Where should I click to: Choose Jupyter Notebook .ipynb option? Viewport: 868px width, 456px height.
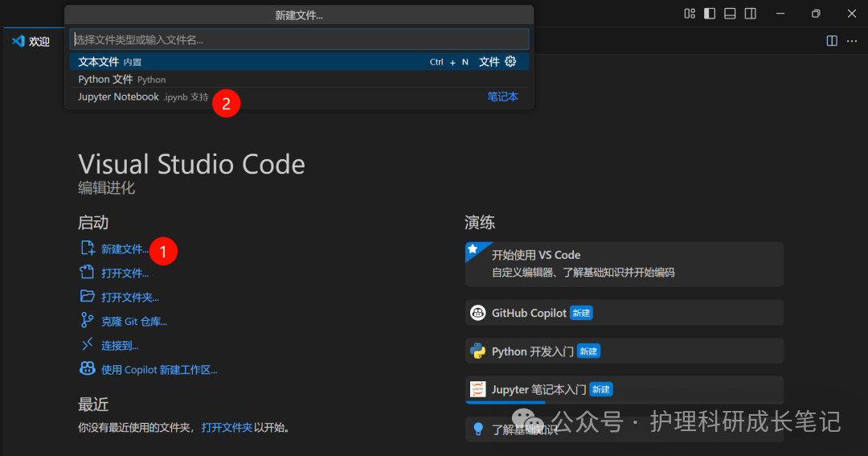299,97
